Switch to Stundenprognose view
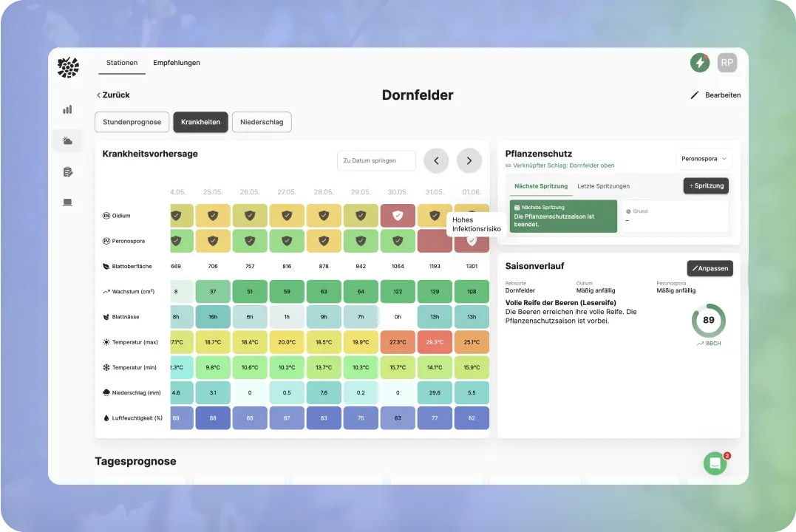Viewport: 796px width, 532px height. coord(132,122)
